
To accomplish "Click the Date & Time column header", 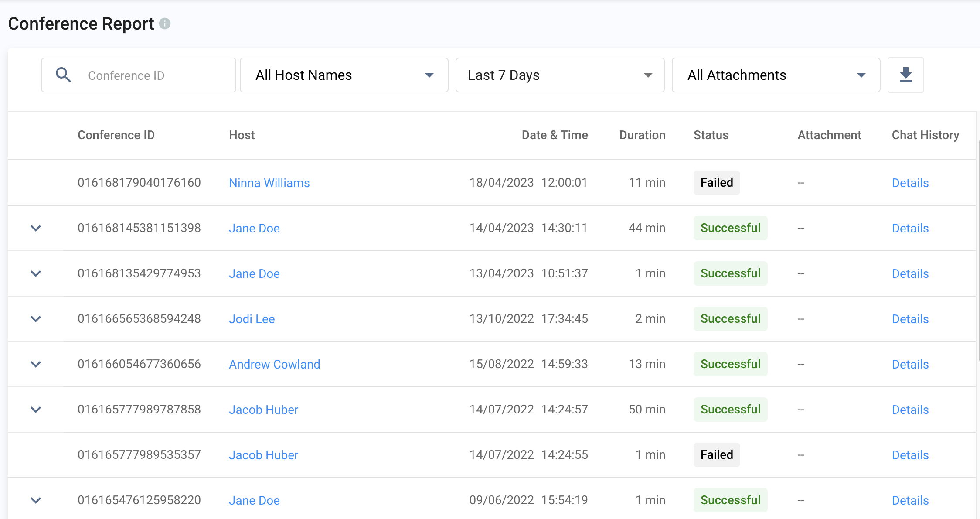I will tap(555, 135).
